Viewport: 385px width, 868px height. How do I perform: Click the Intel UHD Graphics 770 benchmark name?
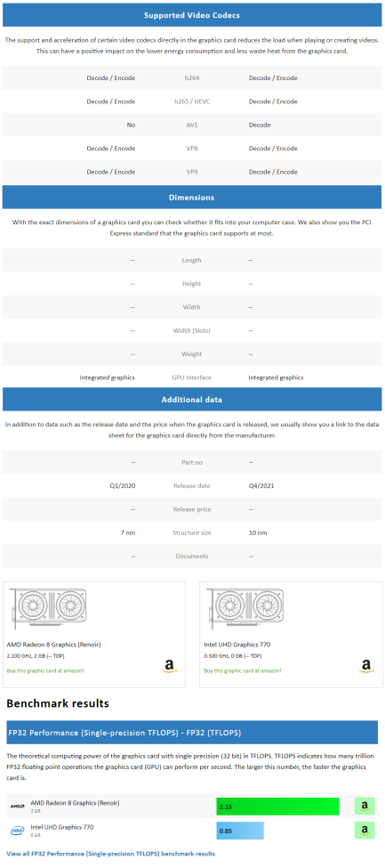[x=62, y=826]
